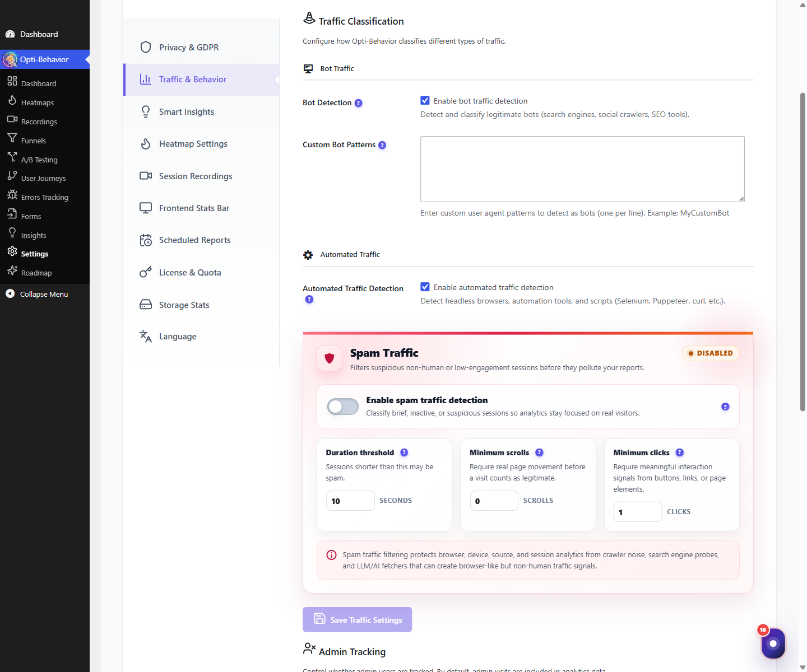807x672 pixels.
Task: Click the Custom Bot Patterns textarea
Action: tap(582, 169)
